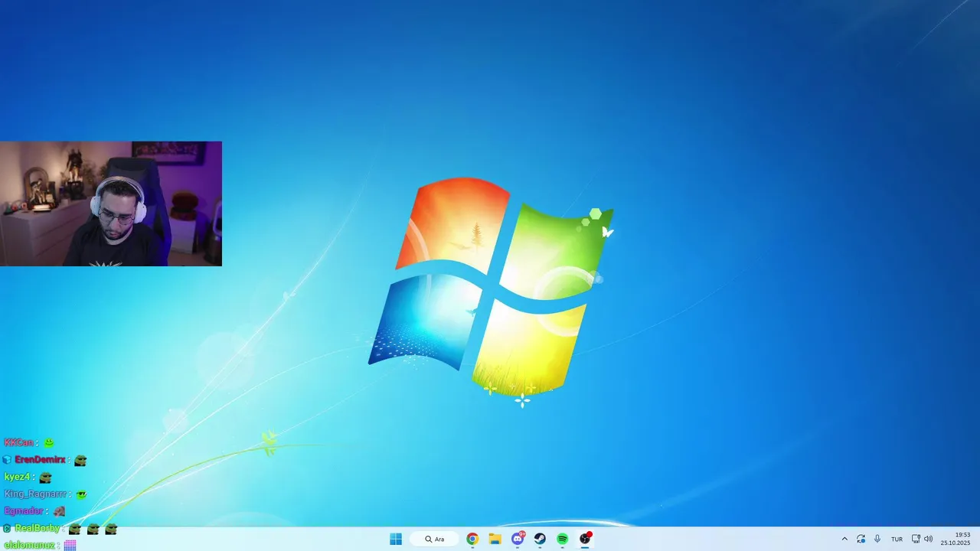The height and width of the screenshot is (551, 980).
Task: Open Discord from the taskbar
Action: pyautogui.click(x=518, y=539)
